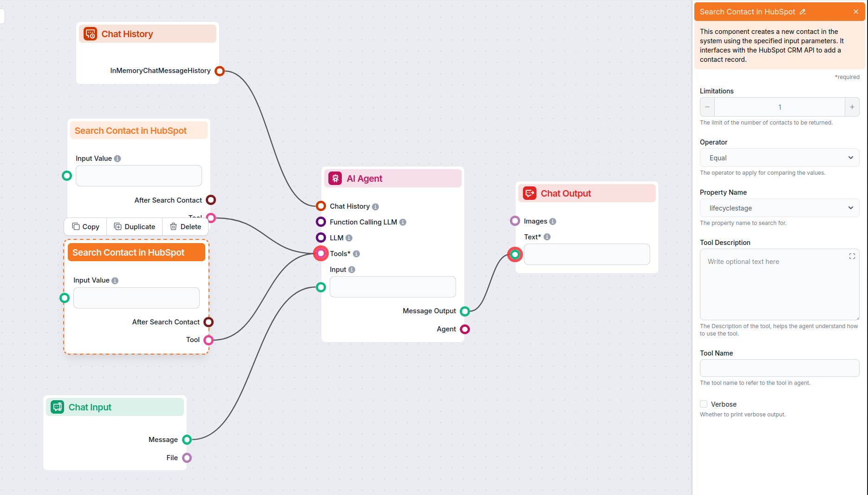Click the Chat Output node icon
This screenshot has height=495, width=868.
pyautogui.click(x=529, y=193)
